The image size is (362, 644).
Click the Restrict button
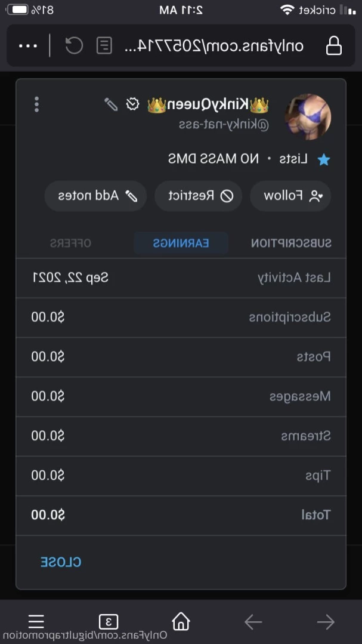pos(198,196)
